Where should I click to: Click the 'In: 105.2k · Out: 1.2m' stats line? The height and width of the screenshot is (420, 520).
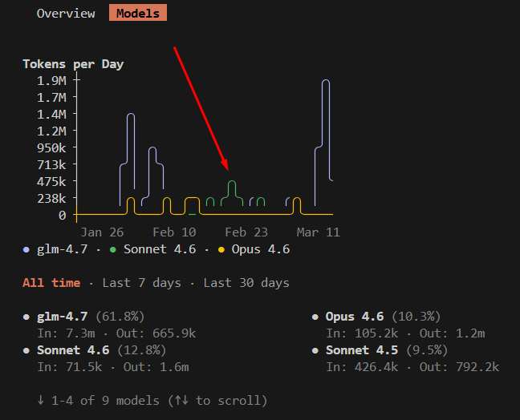405,333
